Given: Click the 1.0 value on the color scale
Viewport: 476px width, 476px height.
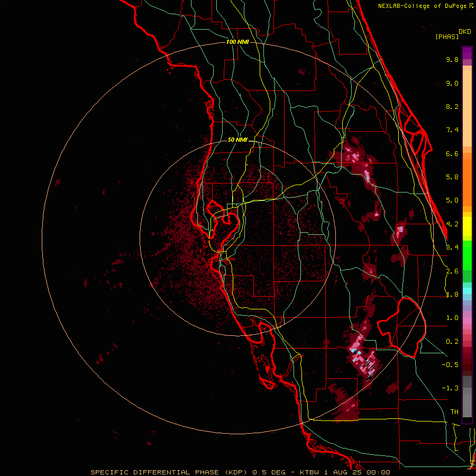Looking at the screenshot, I should click(452, 318).
